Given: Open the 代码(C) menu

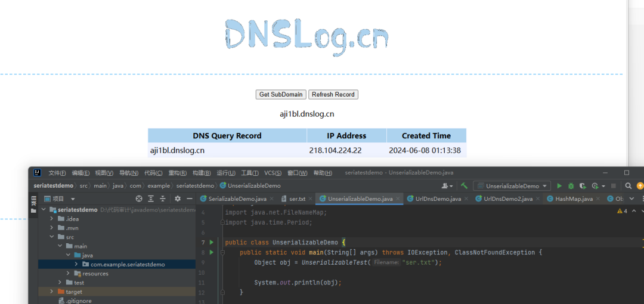Looking at the screenshot, I should (153, 173).
